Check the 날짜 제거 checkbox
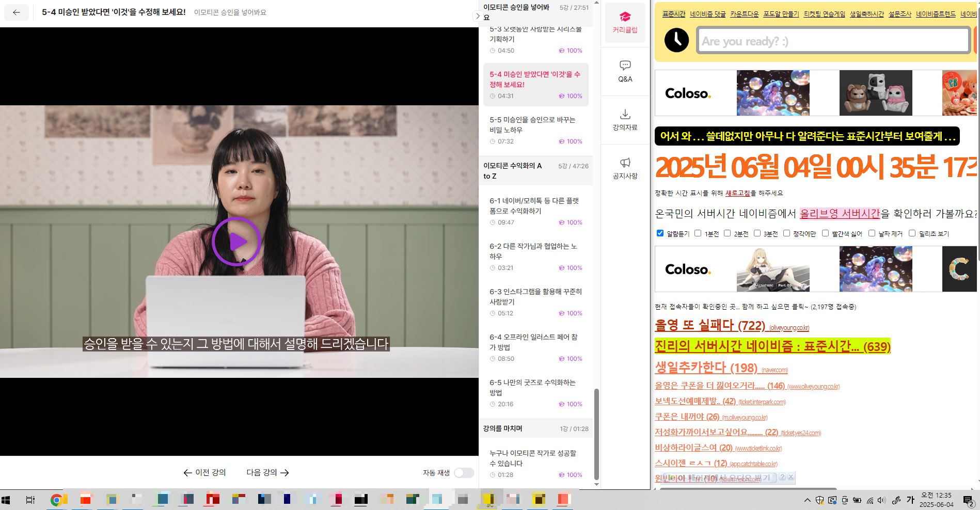Screen dimensions: 980x510 click(x=872, y=233)
